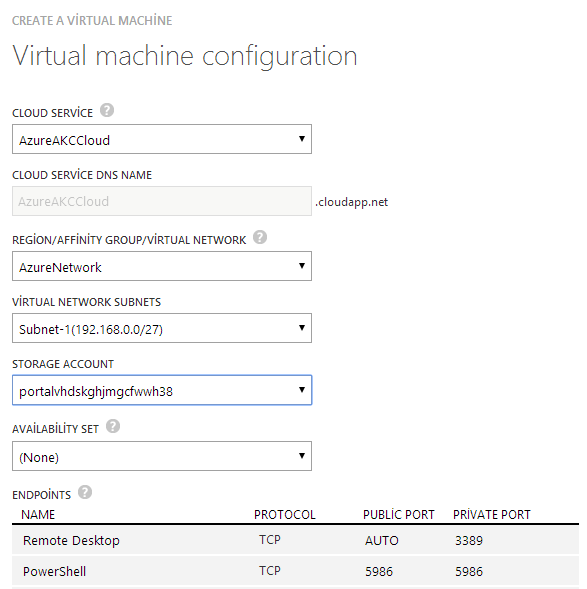Click help icon beside Region/Affinity Group/Virtual Network

point(260,237)
